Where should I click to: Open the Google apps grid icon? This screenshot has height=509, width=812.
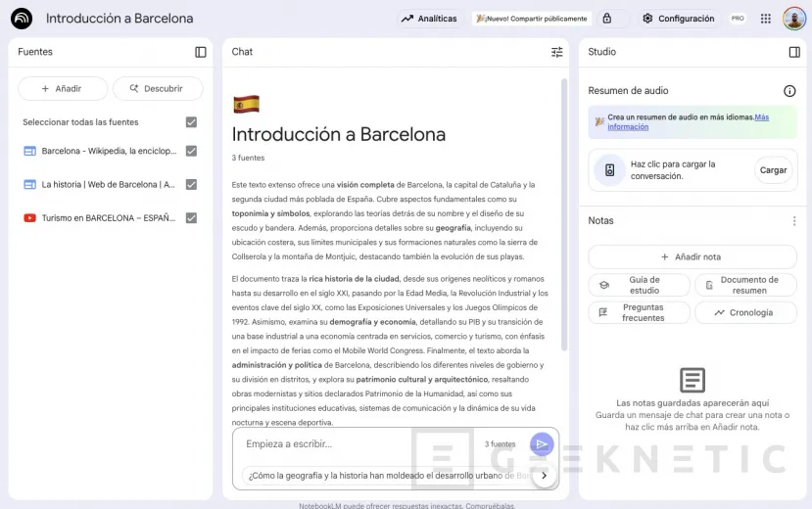coord(765,19)
